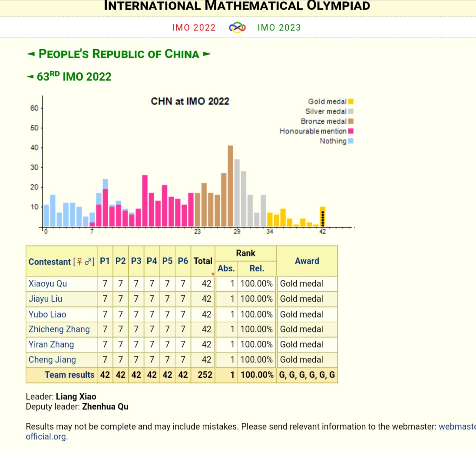Open People's Republic of China heading link
Screen dimensions: 476x449
pyautogui.click(x=119, y=54)
